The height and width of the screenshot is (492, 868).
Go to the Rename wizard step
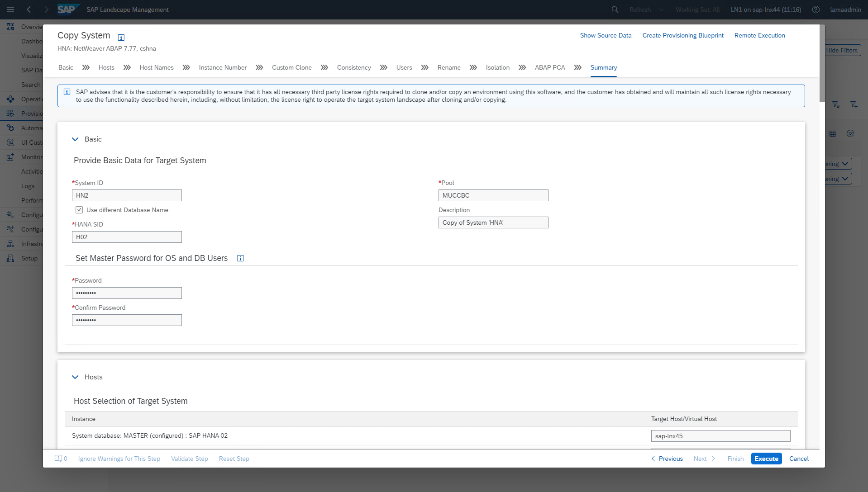click(449, 67)
